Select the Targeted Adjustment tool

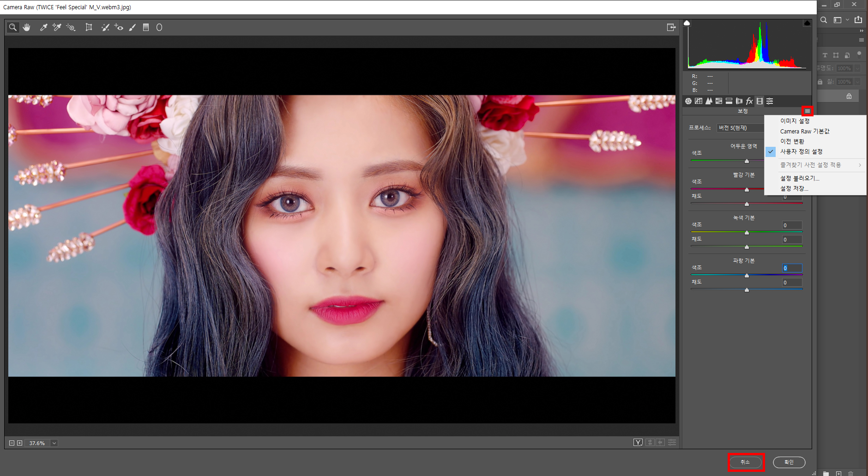coord(71,27)
